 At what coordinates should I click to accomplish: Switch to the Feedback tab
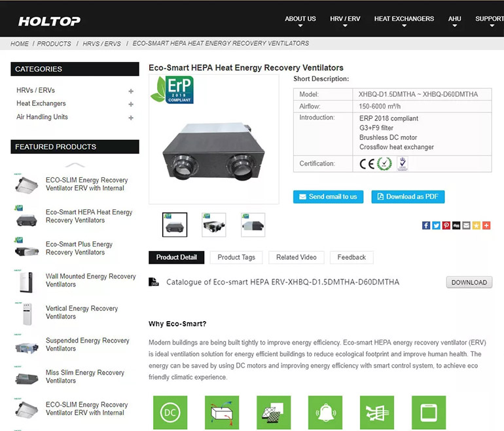tap(351, 257)
